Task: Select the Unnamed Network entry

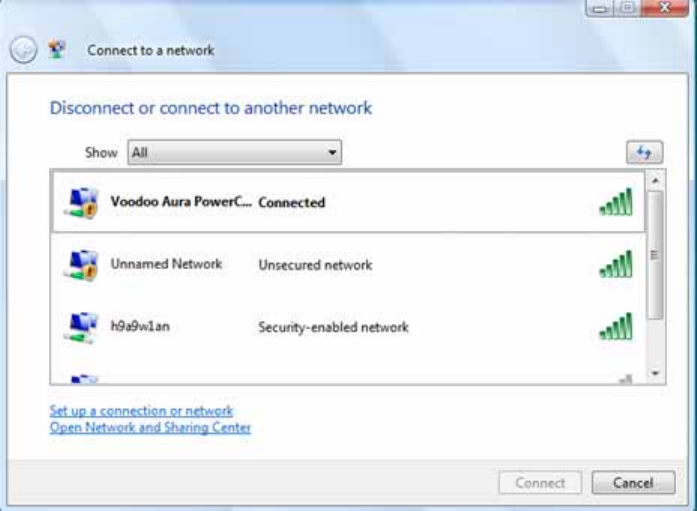Action: click(x=166, y=265)
